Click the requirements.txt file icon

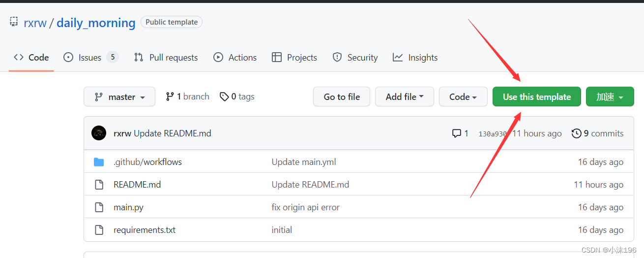(x=99, y=230)
